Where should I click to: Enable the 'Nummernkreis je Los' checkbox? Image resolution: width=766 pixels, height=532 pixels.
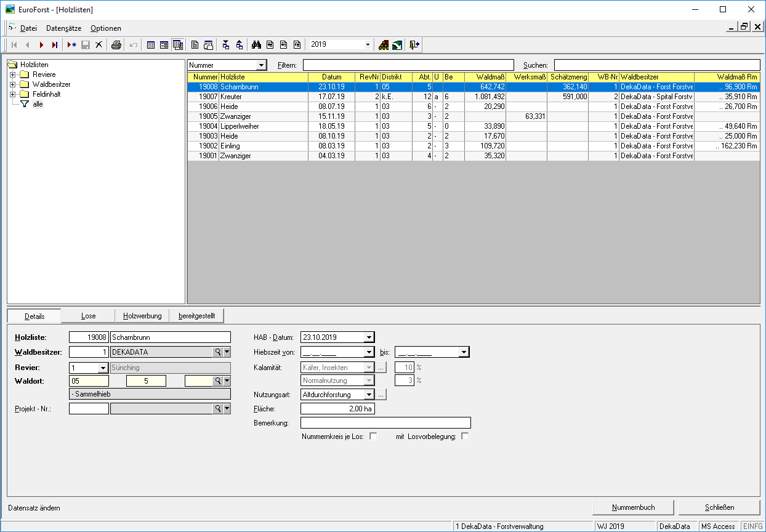click(x=373, y=437)
